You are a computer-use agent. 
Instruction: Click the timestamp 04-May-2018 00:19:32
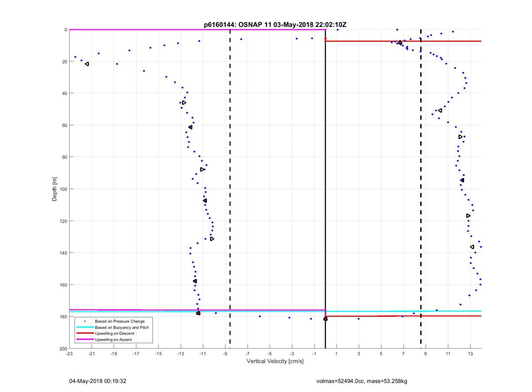point(98,381)
